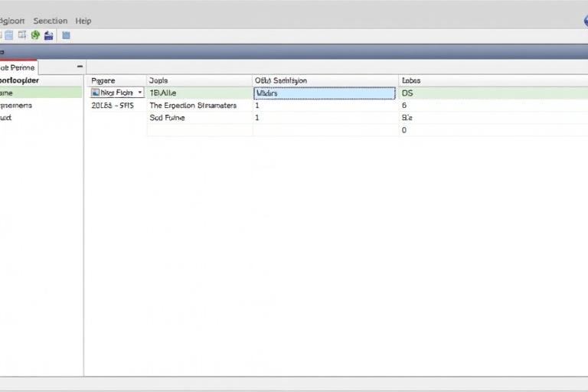
Task: Sort by the Jopls column header
Action: pyautogui.click(x=158, y=80)
